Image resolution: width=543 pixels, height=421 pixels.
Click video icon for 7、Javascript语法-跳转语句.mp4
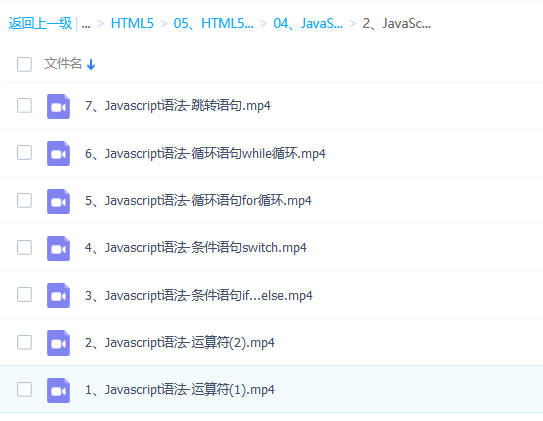(x=58, y=106)
